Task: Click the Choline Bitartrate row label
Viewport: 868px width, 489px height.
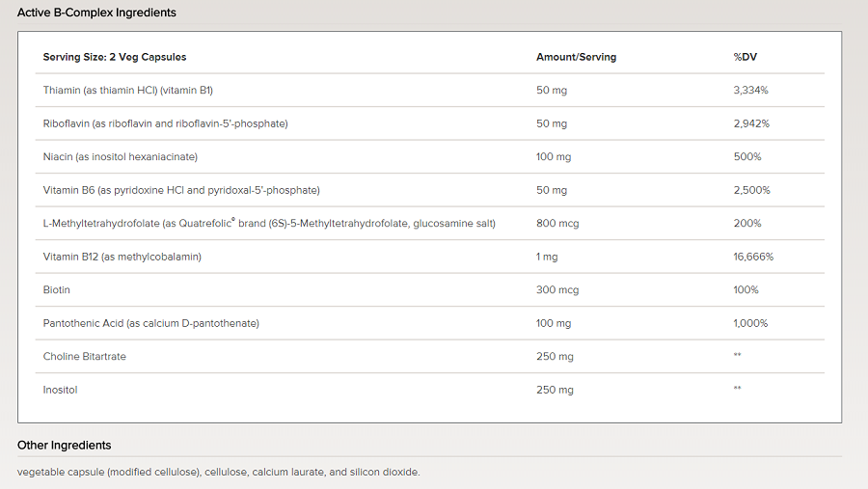Action: 85,356
